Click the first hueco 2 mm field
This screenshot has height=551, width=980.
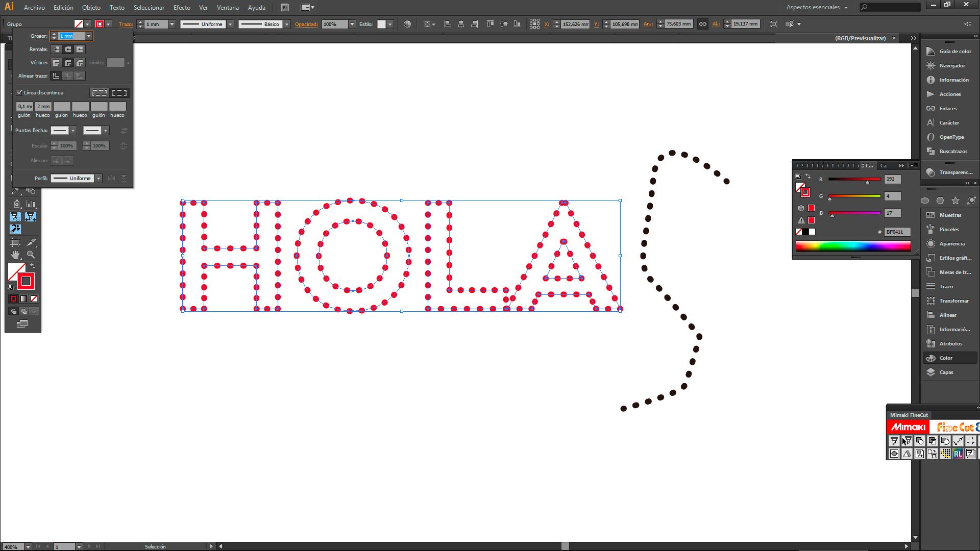tap(43, 107)
